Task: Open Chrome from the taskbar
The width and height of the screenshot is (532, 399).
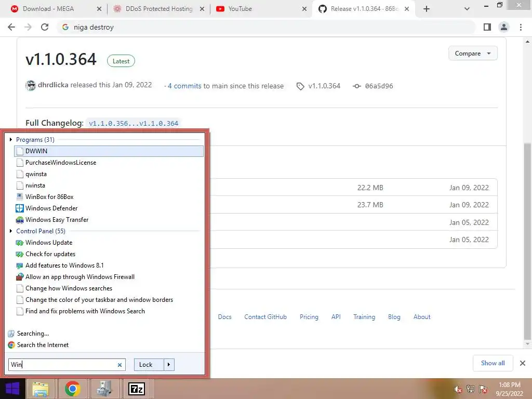Action: pos(72,389)
